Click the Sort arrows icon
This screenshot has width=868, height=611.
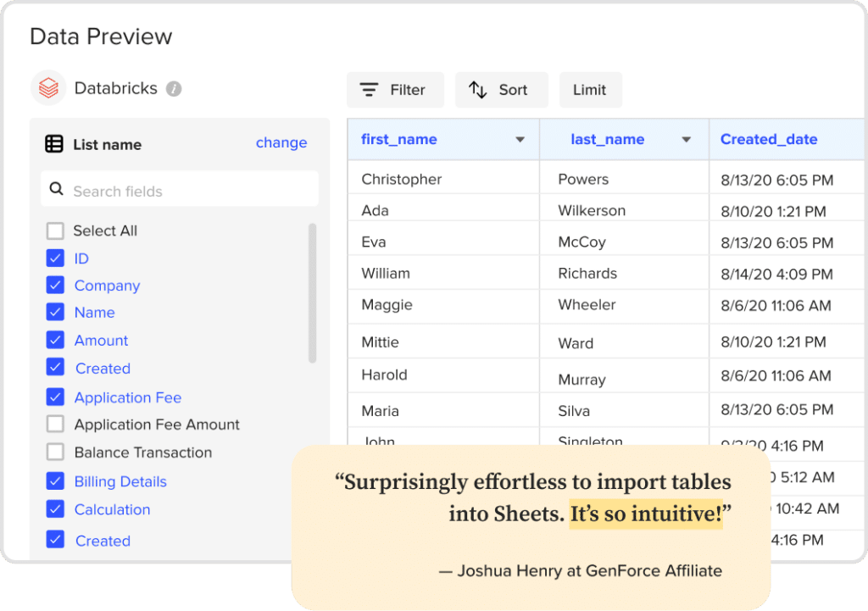click(x=478, y=90)
